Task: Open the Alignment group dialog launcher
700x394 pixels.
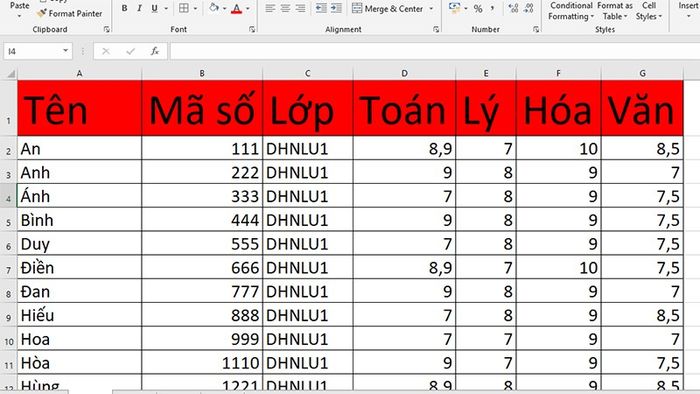Action: 436,29
